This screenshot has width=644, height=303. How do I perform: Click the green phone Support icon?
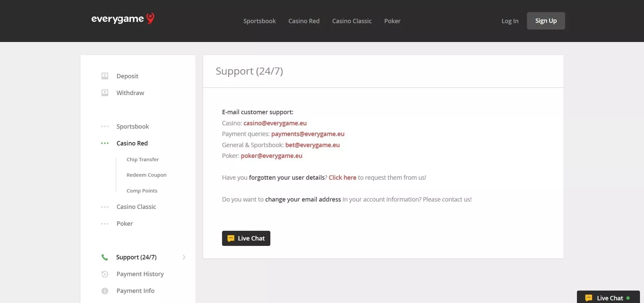click(105, 257)
